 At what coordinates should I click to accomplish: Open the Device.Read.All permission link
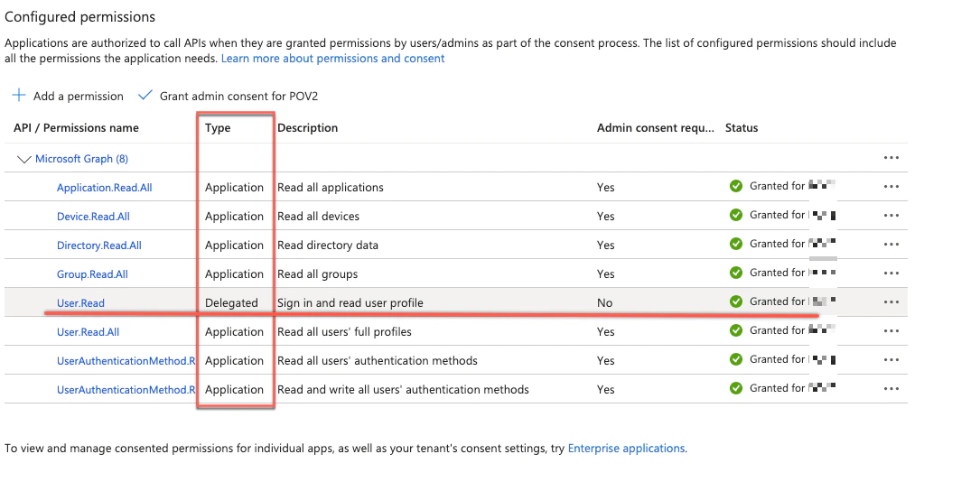93,217
